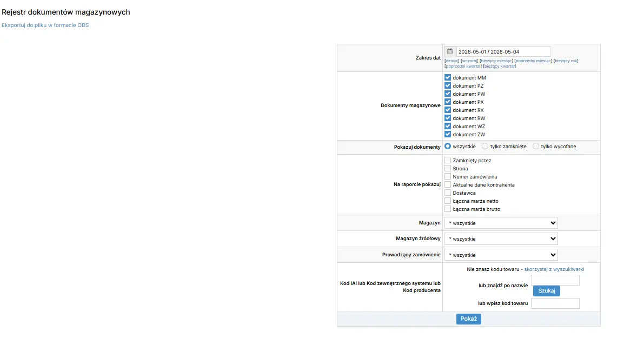Expand the Magazyn źródłowy dropdown
Viewport: 644px width, 338px height.
501,238
